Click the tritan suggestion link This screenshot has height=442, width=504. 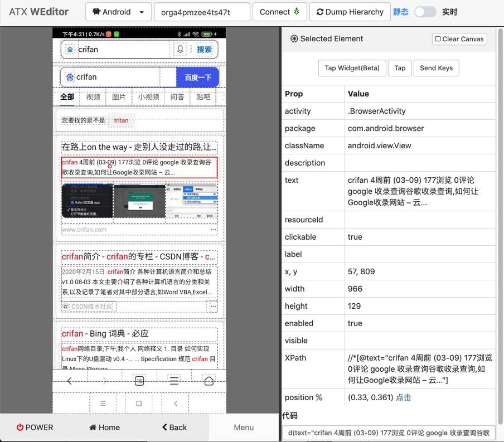pos(121,120)
